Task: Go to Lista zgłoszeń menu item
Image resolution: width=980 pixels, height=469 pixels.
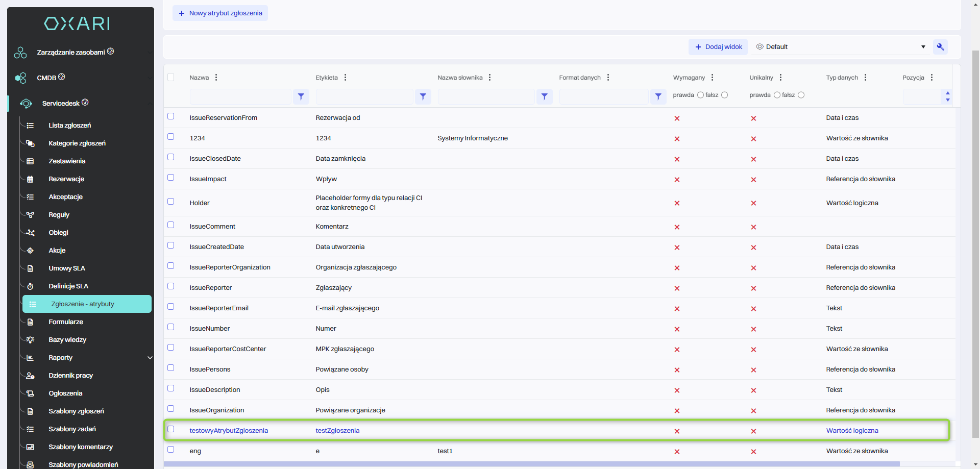Action: pos(69,126)
